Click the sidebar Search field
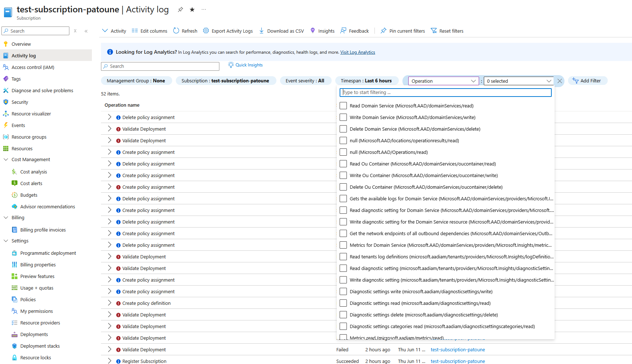632x364 pixels. coord(36,31)
